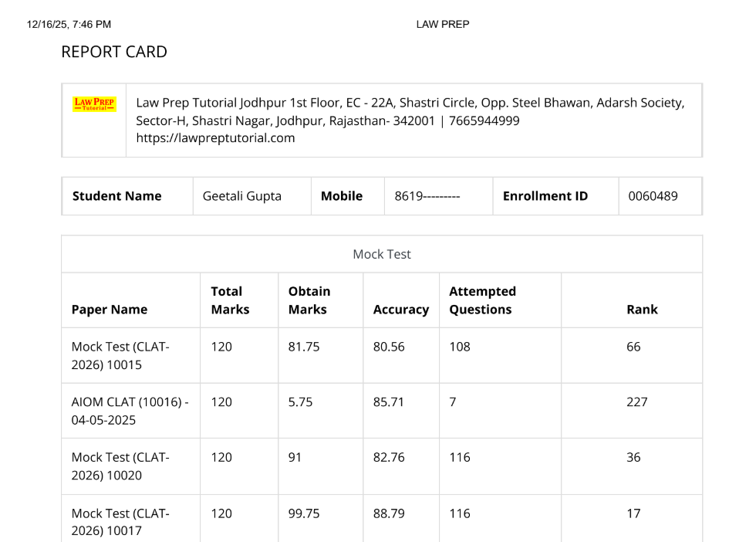This screenshot has width=756, height=542.
Task: Click the rank value 227
Action: [637, 402]
